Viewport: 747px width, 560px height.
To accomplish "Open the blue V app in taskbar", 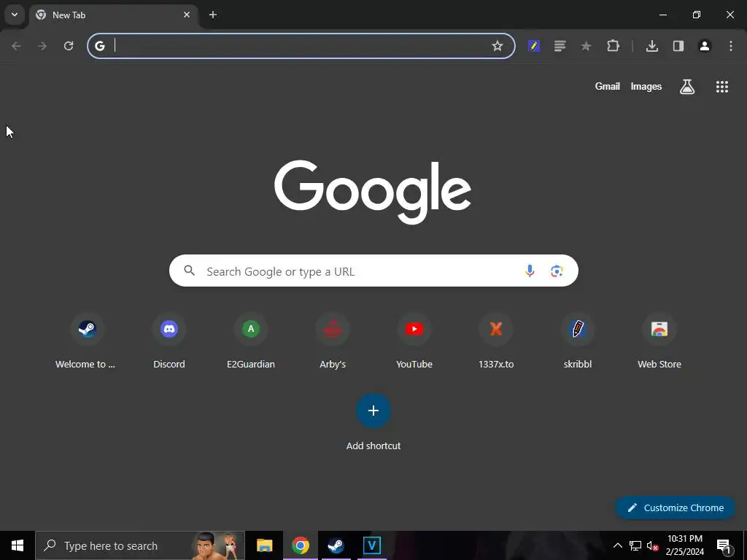I will click(371, 545).
